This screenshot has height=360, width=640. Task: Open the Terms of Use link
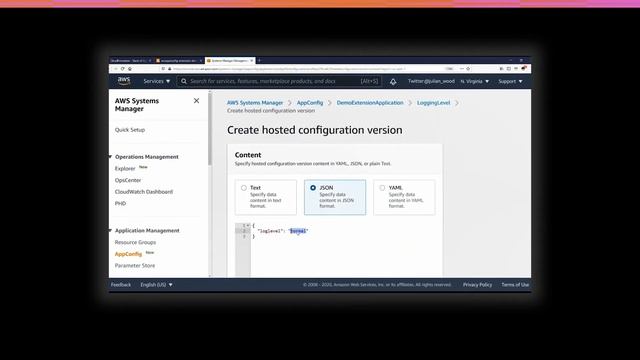(515, 285)
